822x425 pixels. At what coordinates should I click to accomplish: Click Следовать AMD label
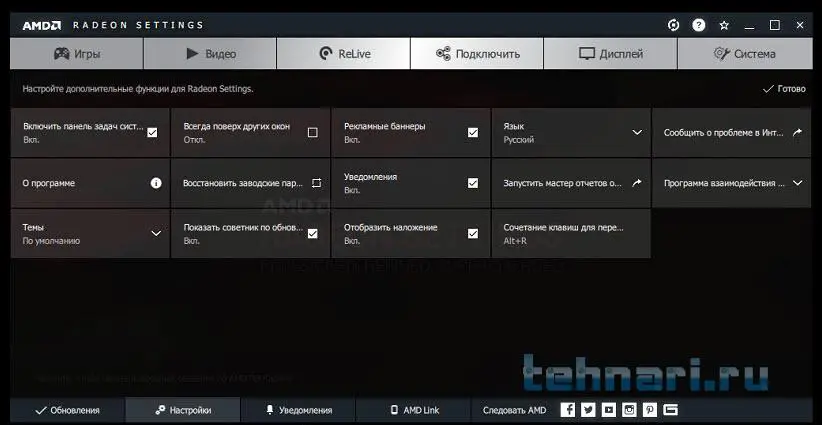514,410
